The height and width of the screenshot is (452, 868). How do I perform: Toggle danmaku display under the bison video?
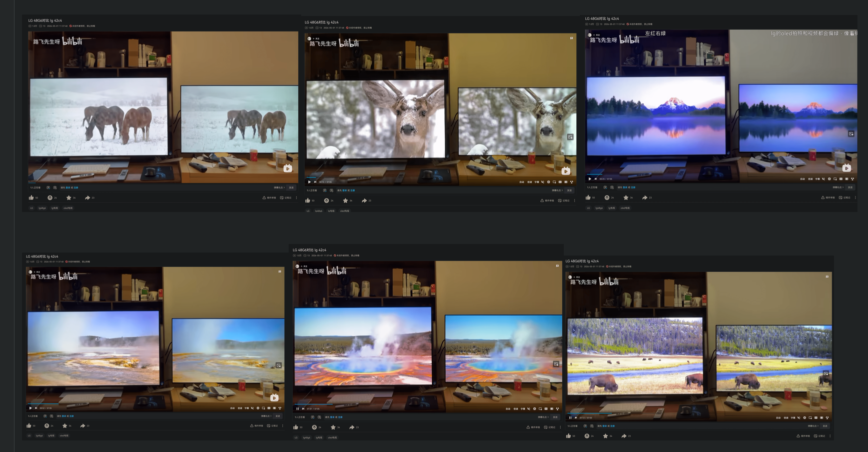[x=585, y=426]
